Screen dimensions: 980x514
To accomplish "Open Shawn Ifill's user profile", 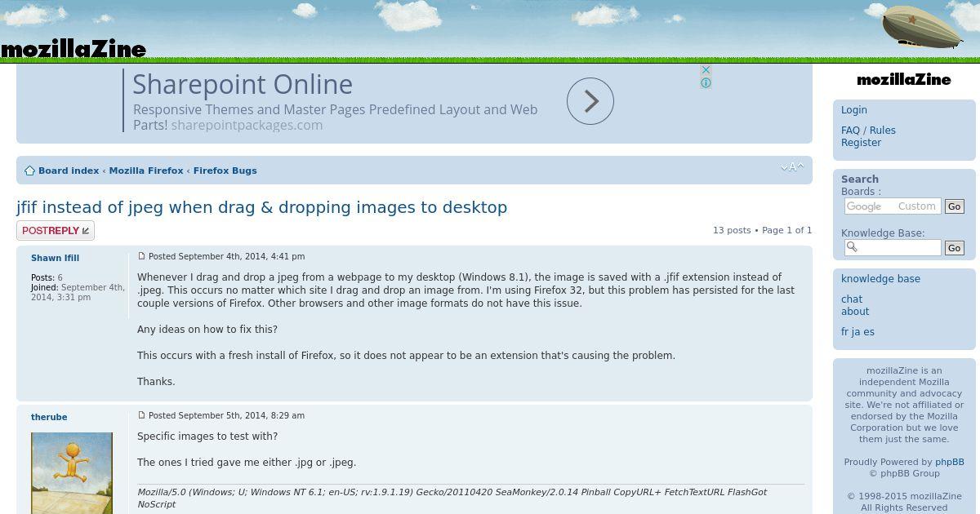I will click(55, 258).
